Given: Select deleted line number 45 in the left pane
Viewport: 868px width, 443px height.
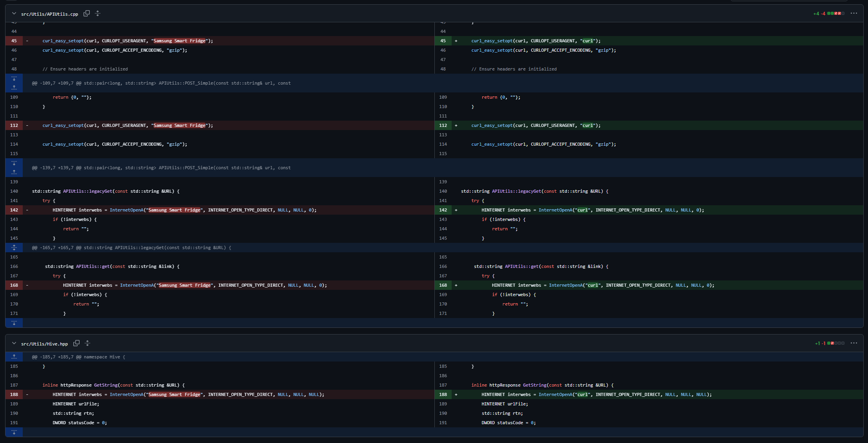Looking at the screenshot, I should pos(14,41).
